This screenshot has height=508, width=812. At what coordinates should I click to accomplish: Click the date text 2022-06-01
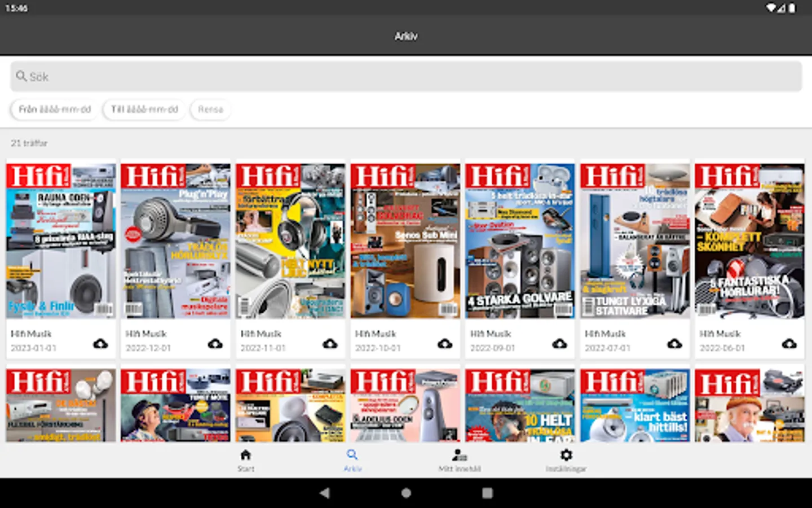[x=722, y=348]
